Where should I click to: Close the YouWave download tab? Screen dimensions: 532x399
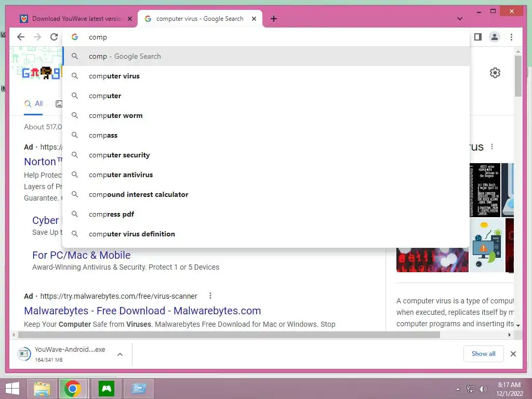(129, 19)
